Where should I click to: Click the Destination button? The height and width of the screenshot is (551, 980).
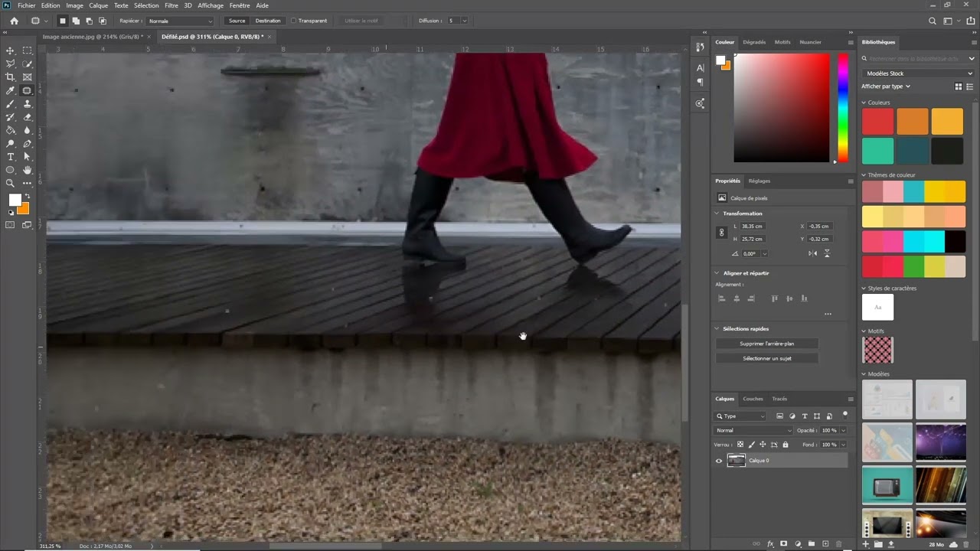point(268,21)
